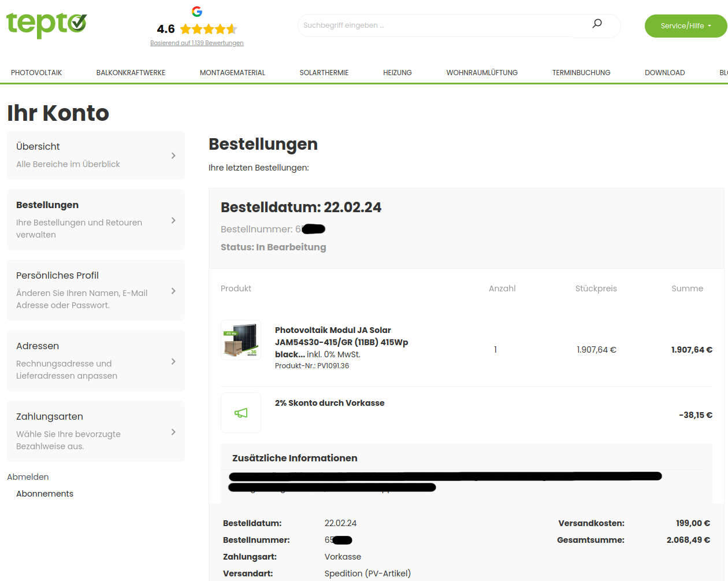Open the Download menu
Screen dimensions: 728x581
[664, 73]
